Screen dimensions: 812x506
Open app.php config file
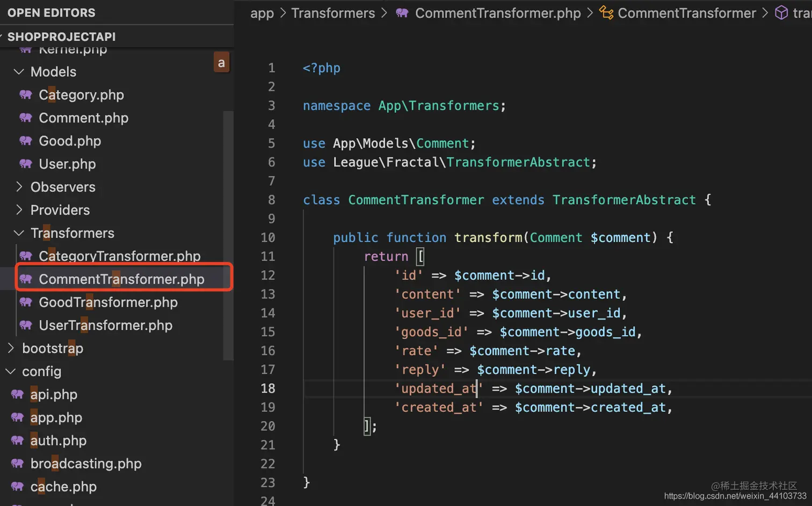click(x=56, y=418)
